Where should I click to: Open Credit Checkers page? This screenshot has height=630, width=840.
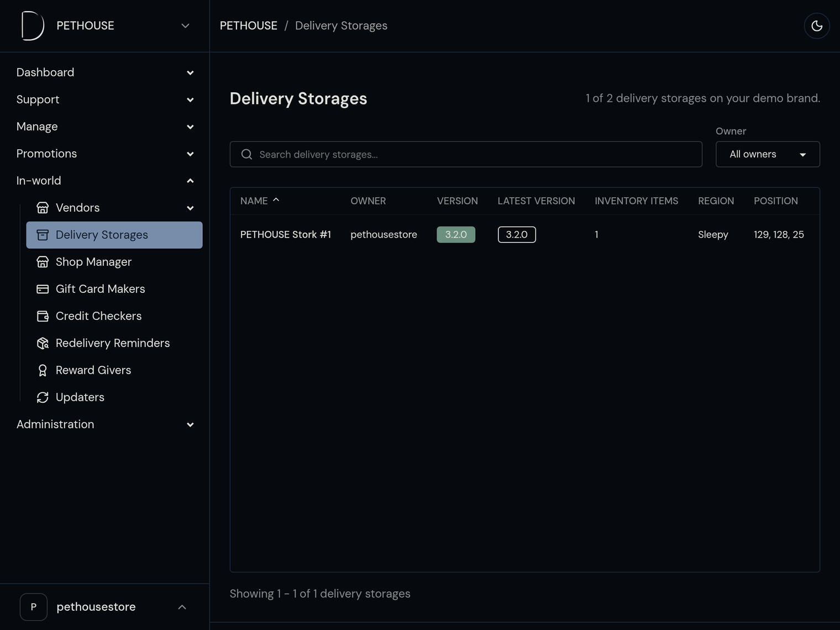pyautogui.click(x=114, y=316)
